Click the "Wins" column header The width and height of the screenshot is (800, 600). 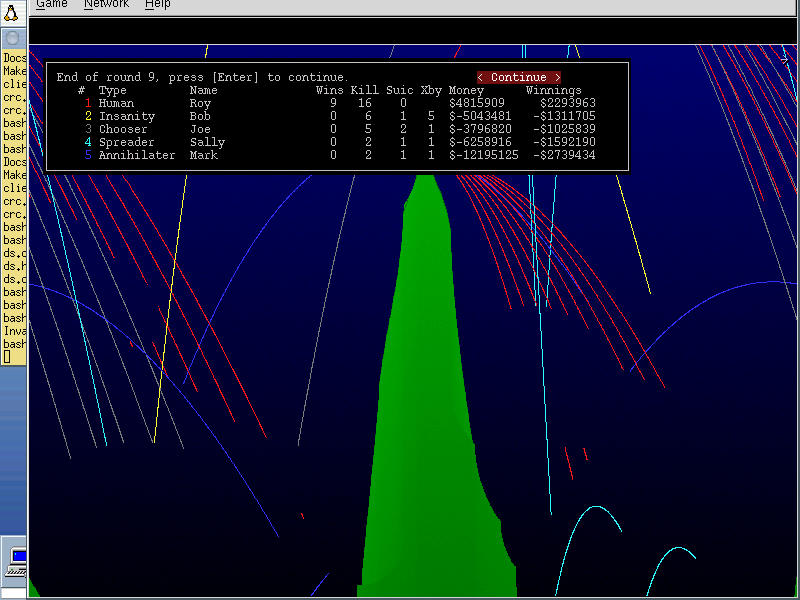[330, 90]
